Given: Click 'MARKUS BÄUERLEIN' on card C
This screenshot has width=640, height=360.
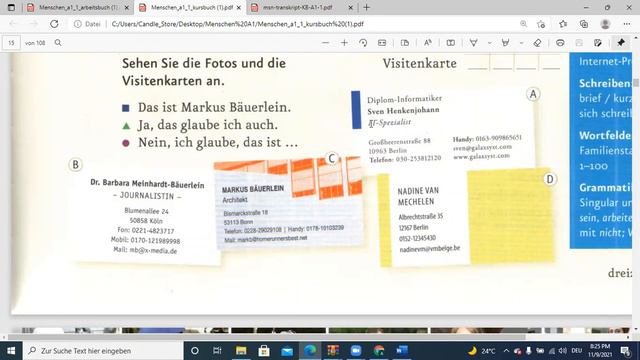Looking at the screenshot, I should pyautogui.click(x=253, y=189).
